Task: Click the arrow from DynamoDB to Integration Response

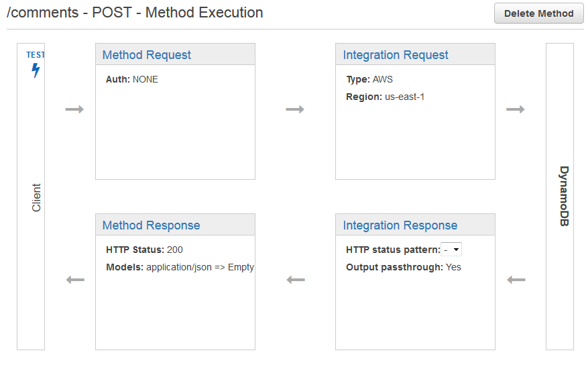Action: [x=516, y=280]
